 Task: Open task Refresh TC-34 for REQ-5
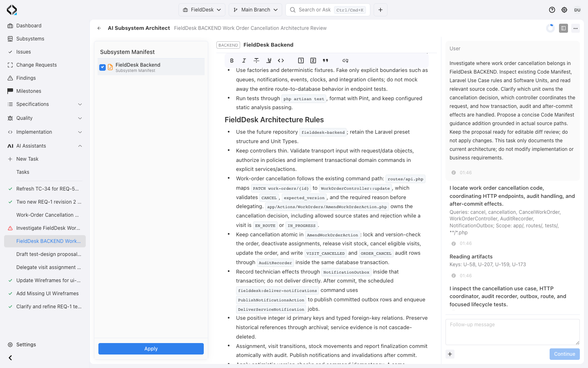coord(45,189)
